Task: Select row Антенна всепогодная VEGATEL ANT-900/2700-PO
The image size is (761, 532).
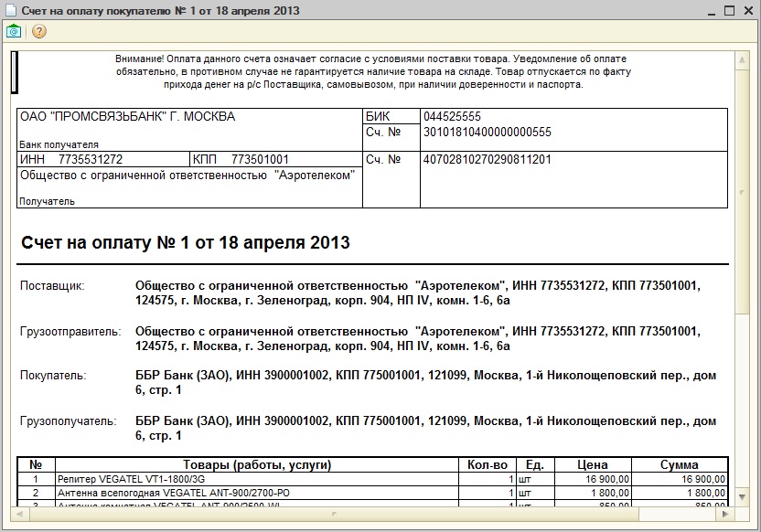Action: coord(373,493)
